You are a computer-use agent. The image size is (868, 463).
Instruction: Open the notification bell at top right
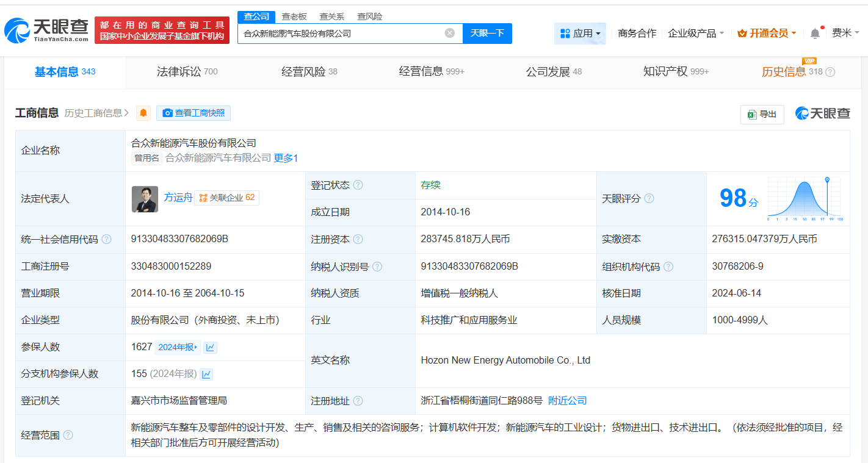(814, 33)
